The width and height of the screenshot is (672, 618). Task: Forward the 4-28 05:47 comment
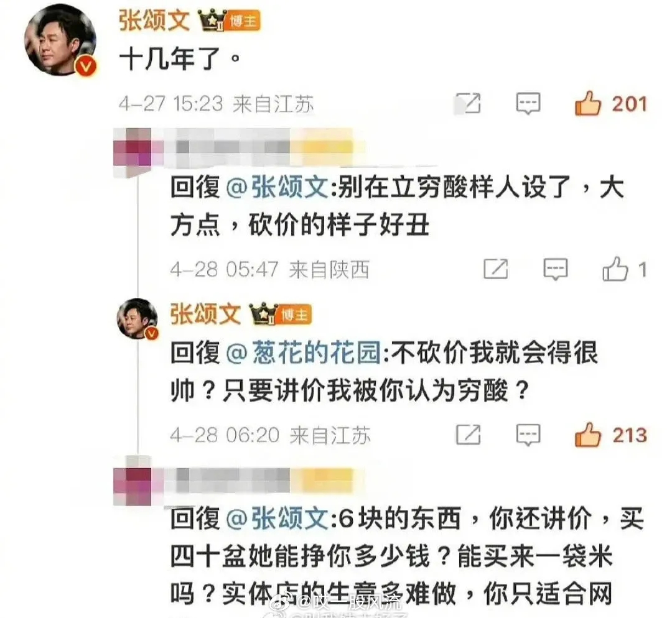pyautogui.click(x=496, y=269)
